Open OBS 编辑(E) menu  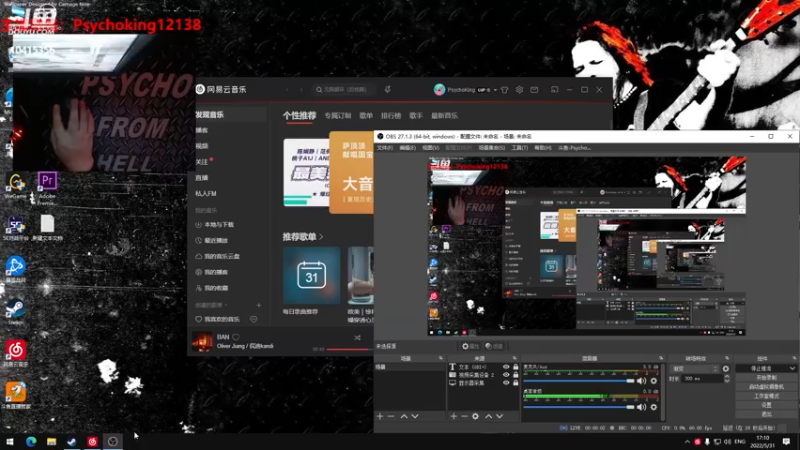pyautogui.click(x=408, y=148)
